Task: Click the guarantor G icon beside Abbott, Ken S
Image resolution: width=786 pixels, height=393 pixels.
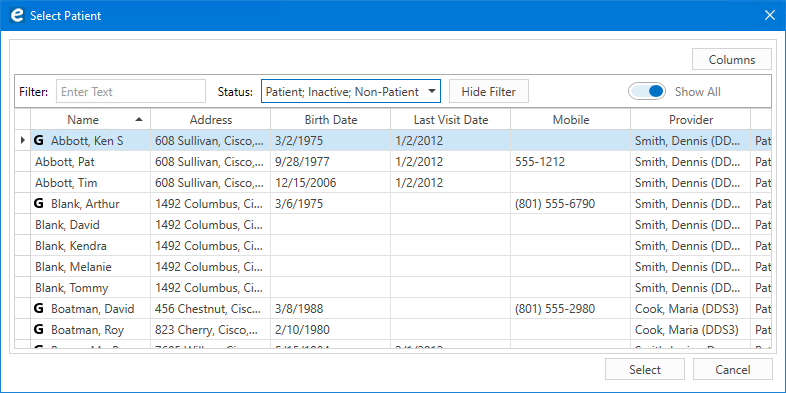Action: (39, 141)
